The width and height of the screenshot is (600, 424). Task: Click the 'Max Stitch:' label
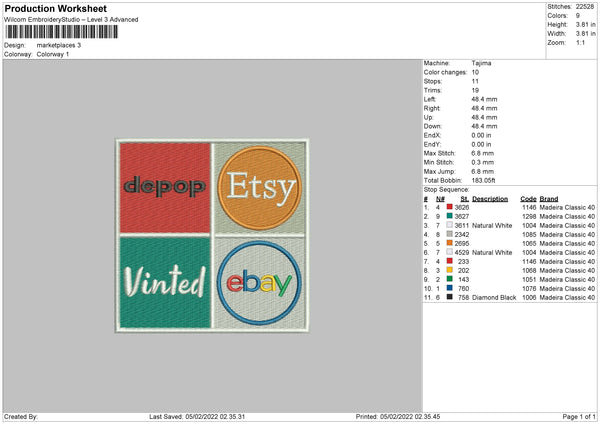[x=439, y=153]
